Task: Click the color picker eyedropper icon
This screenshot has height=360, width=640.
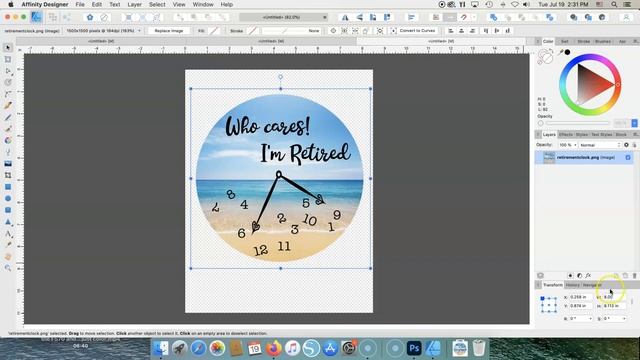Action: [561, 52]
